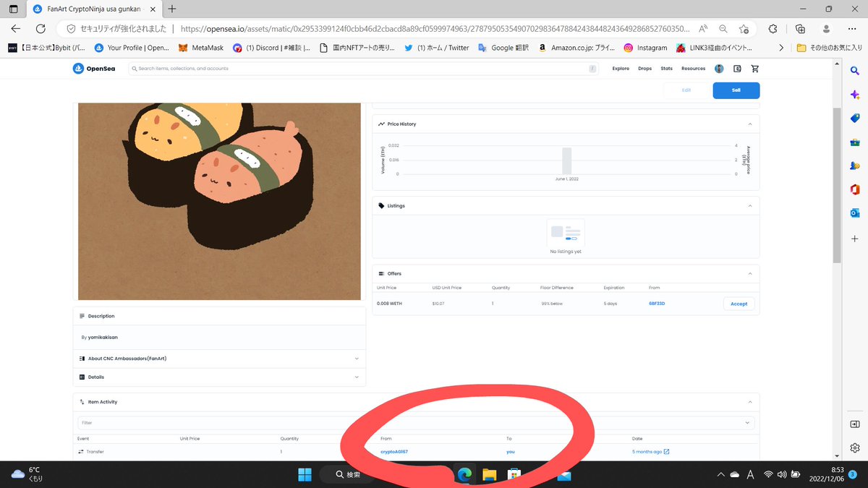The width and height of the screenshot is (868, 488).
Task: Click the page vertical scrollbar
Action: (x=837, y=184)
